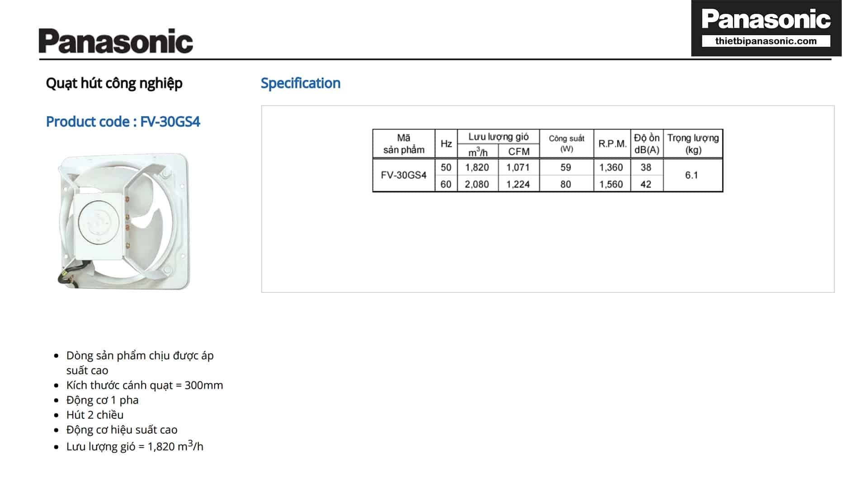Click the black Panasonic badge logo
868x488 pixels.
[766, 20]
